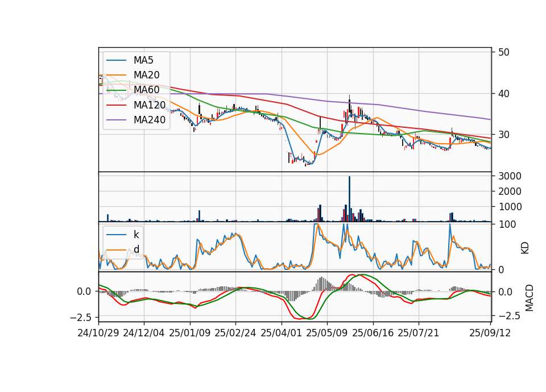Click the 25/06/16 date axis label

tap(373, 333)
